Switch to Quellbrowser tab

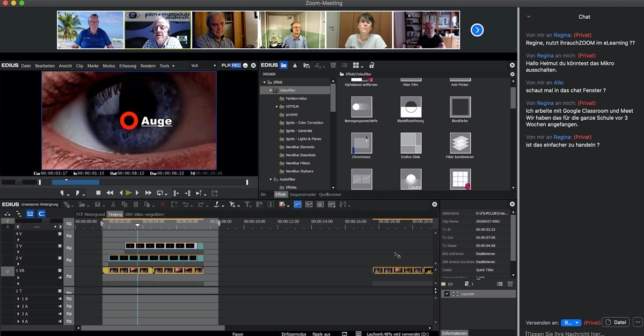[330, 194]
